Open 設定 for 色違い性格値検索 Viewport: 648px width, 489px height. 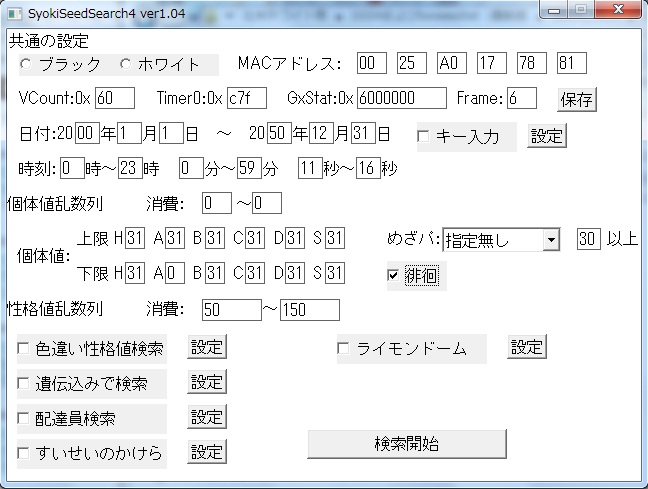coord(207,347)
